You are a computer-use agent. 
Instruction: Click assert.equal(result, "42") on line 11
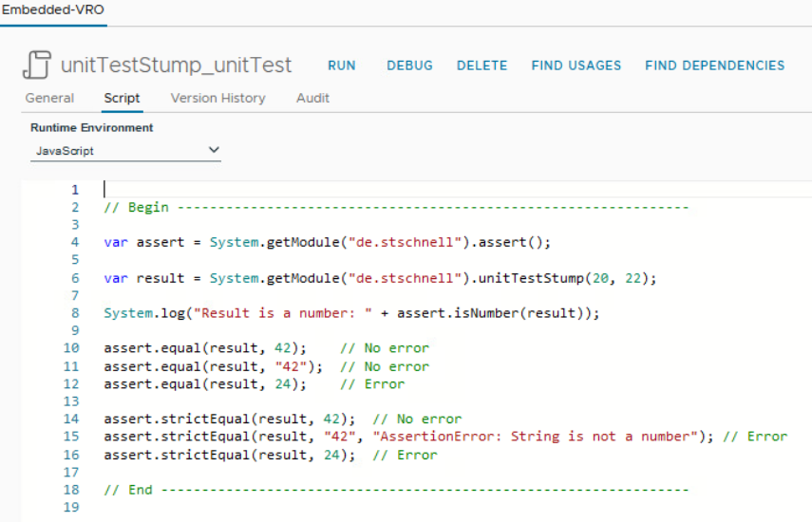[214, 366]
